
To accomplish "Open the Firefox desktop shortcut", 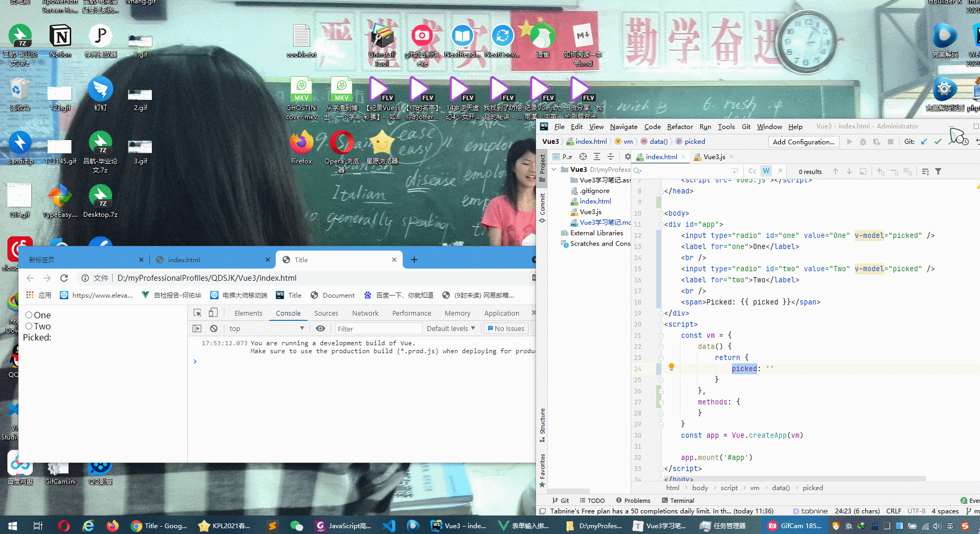I will (x=301, y=147).
